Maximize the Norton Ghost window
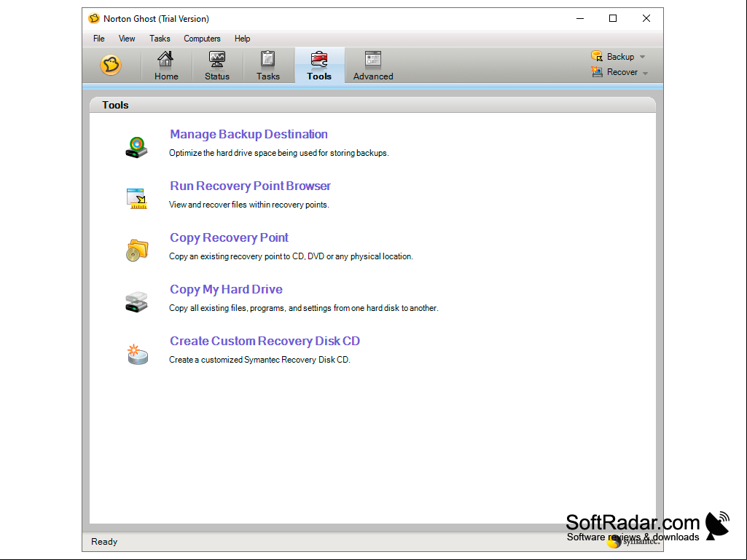This screenshot has width=747, height=560. [613, 19]
